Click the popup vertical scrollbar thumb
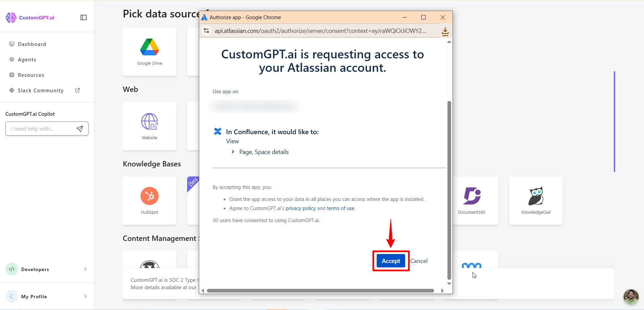The width and height of the screenshot is (644, 310). point(449,190)
